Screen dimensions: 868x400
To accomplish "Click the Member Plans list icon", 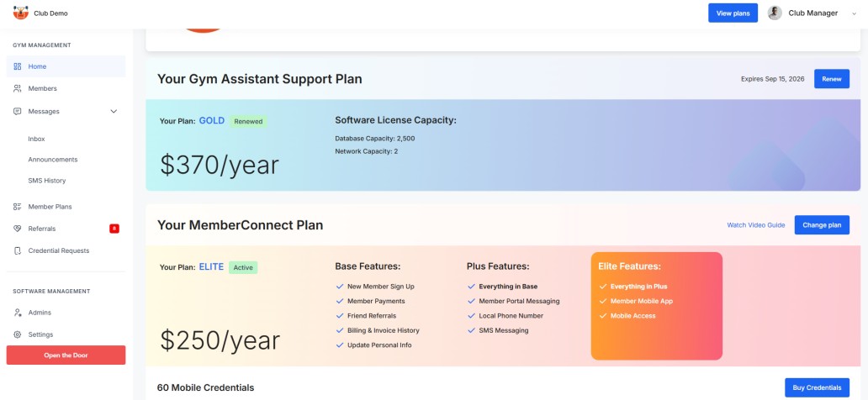I will [x=18, y=207].
